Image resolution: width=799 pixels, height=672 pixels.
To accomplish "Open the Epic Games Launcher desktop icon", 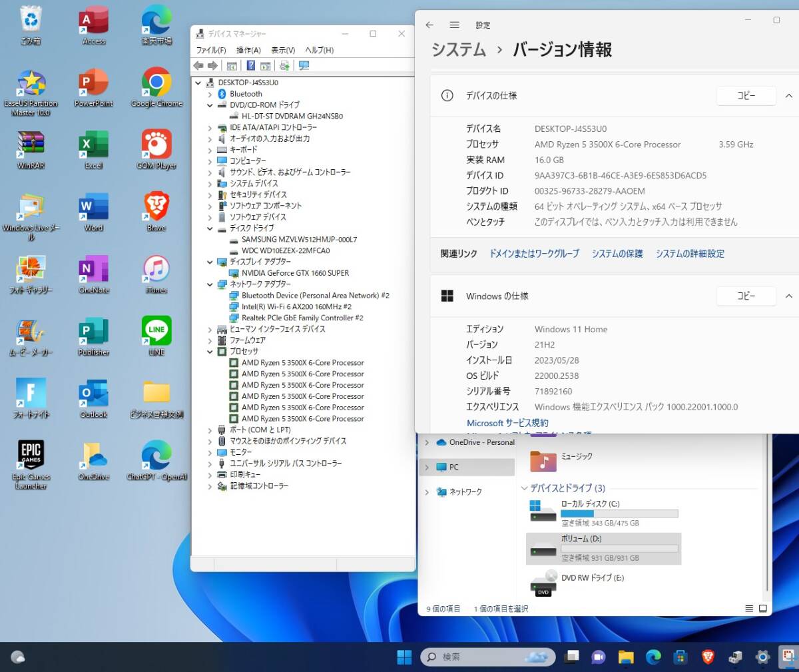I will pos(31,464).
